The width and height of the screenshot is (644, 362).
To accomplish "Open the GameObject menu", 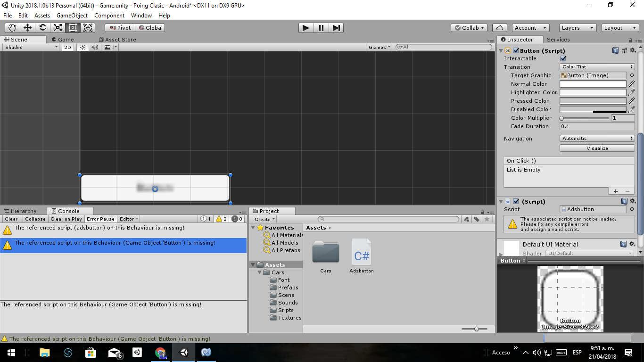I will click(x=72, y=16).
